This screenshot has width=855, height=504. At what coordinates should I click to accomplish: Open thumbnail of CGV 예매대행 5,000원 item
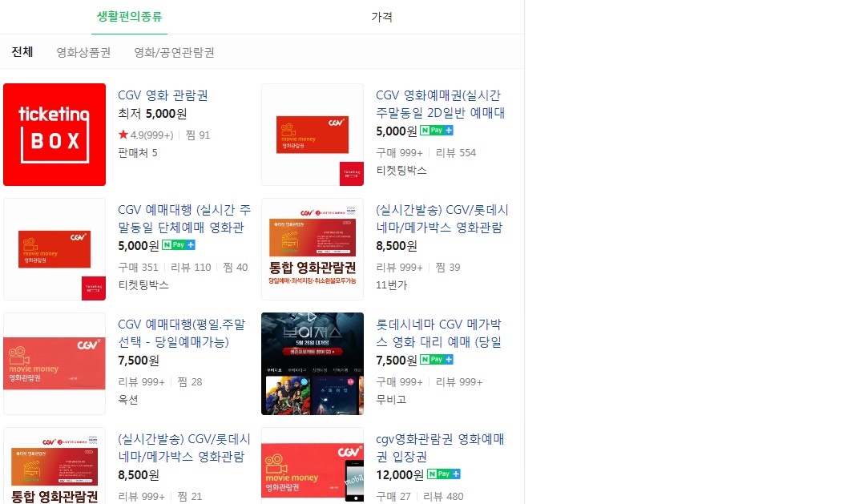click(x=54, y=249)
